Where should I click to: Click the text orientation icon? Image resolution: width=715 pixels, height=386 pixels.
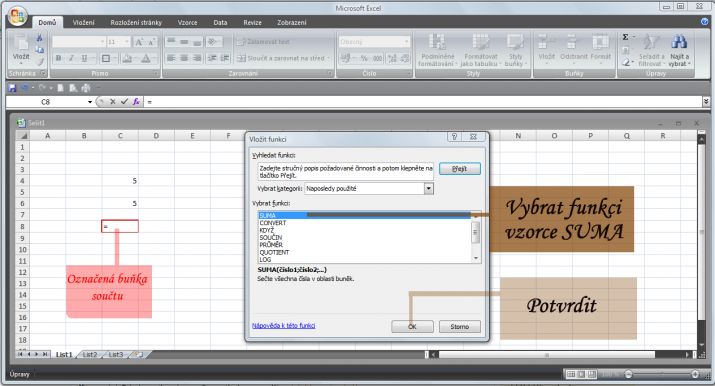pos(212,42)
